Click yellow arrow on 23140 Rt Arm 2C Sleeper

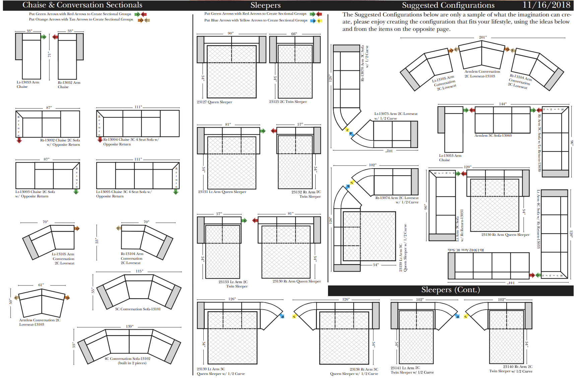click(466, 316)
